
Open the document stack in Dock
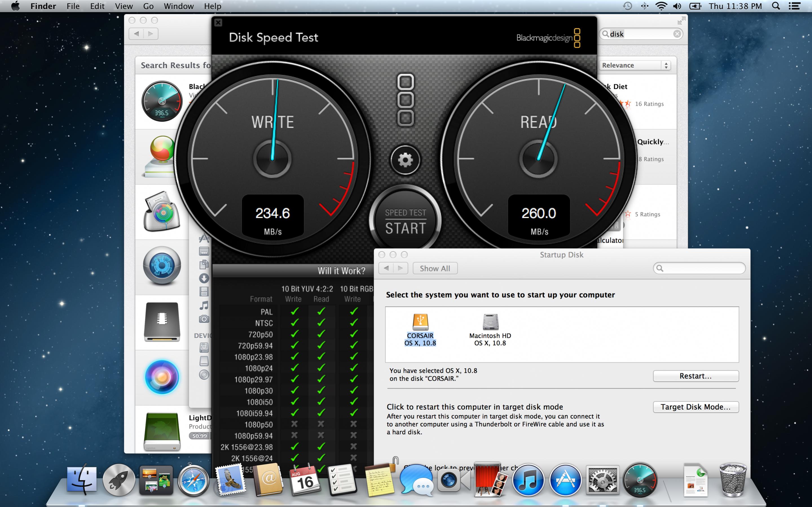click(x=696, y=480)
